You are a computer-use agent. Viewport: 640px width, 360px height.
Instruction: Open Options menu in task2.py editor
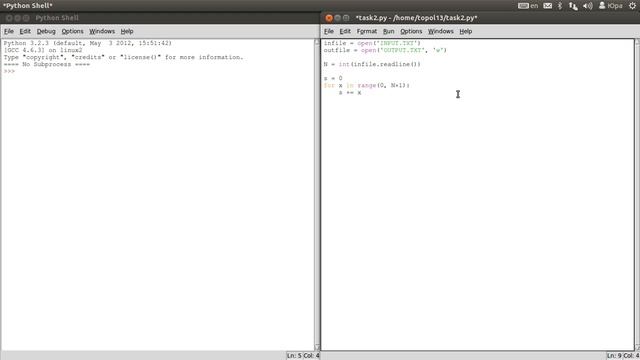click(x=411, y=31)
